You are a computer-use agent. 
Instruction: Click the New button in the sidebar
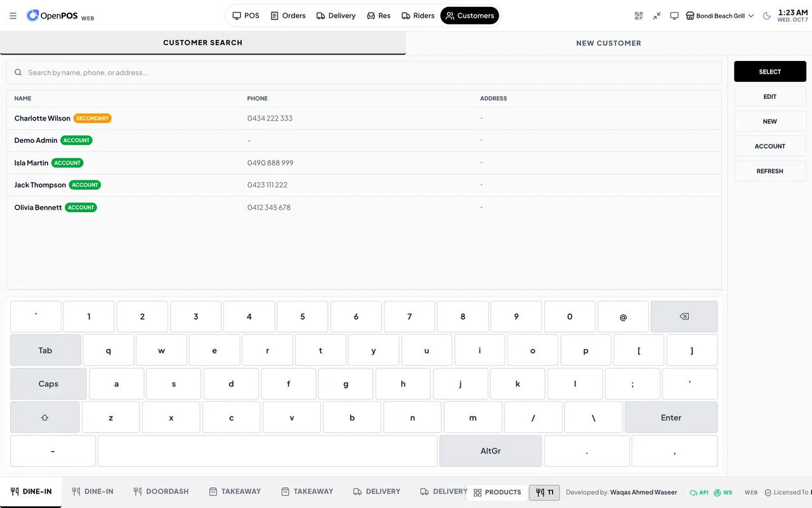tap(770, 121)
